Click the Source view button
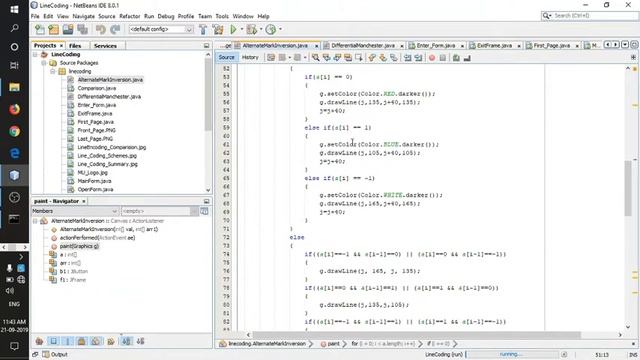Viewport: 640px width, 360px height. tap(226, 58)
